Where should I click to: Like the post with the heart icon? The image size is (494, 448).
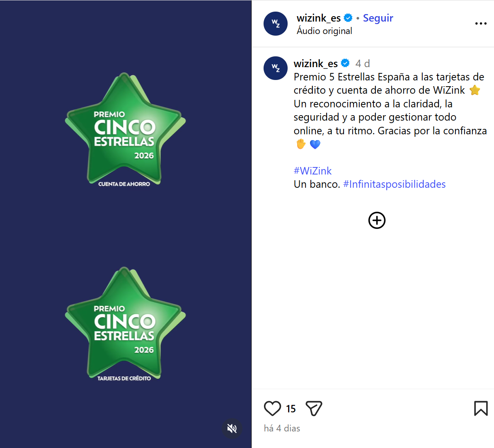click(272, 408)
